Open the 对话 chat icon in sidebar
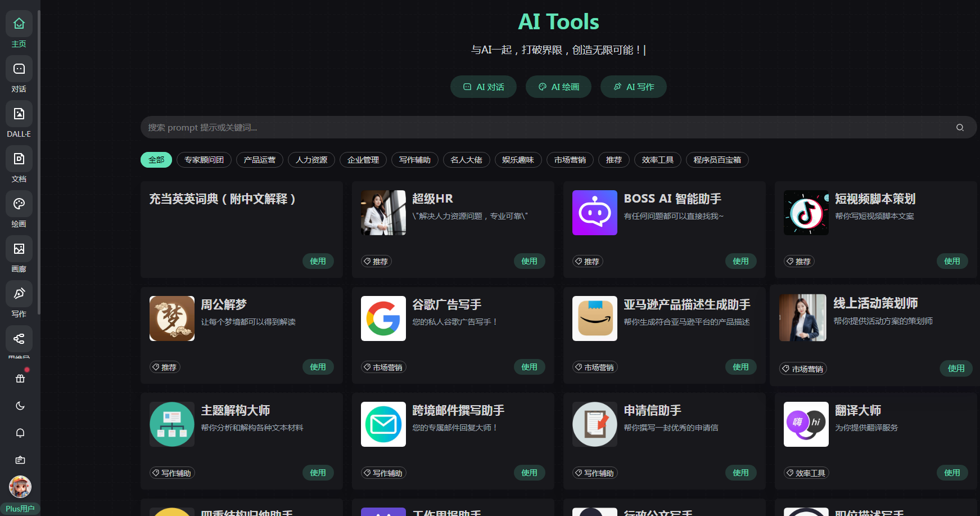980x516 pixels. [19, 69]
